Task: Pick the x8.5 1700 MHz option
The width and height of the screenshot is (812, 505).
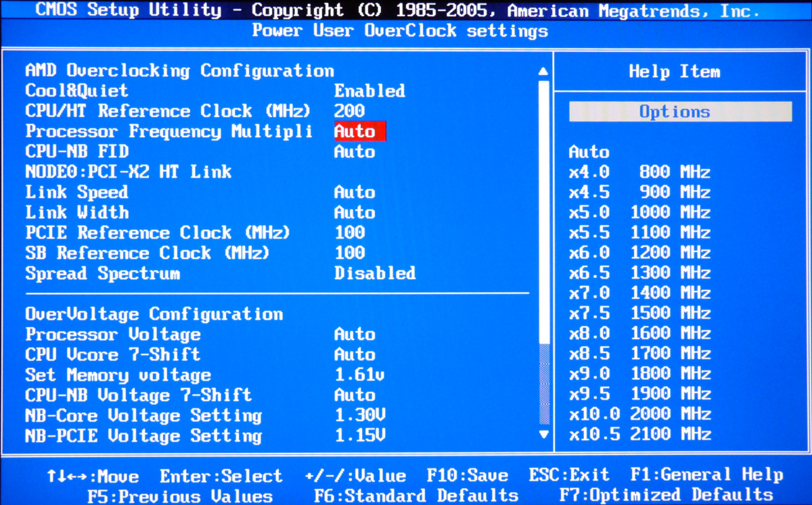Action: tap(639, 354)
